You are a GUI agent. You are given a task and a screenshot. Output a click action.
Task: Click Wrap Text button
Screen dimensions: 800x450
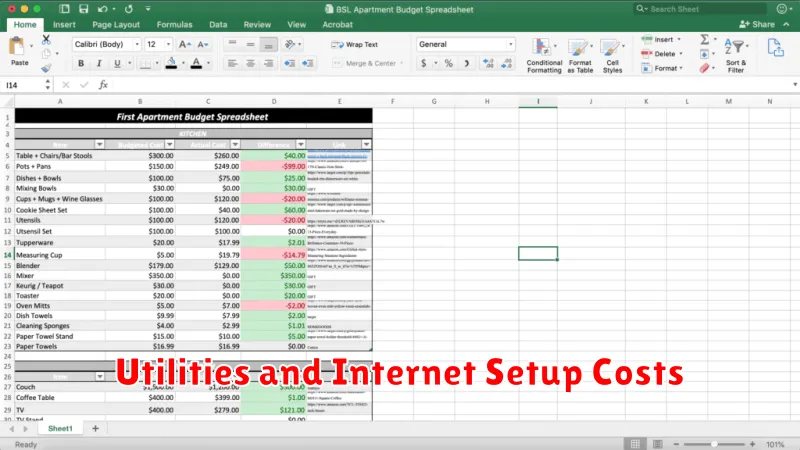click(x=355, y=44)
